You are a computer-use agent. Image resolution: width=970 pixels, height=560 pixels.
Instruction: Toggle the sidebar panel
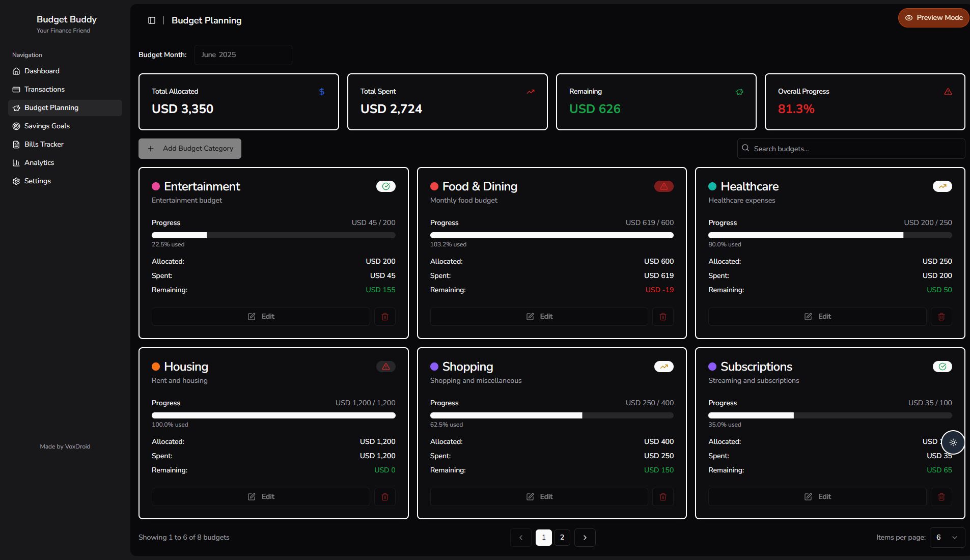click(152, 20)
